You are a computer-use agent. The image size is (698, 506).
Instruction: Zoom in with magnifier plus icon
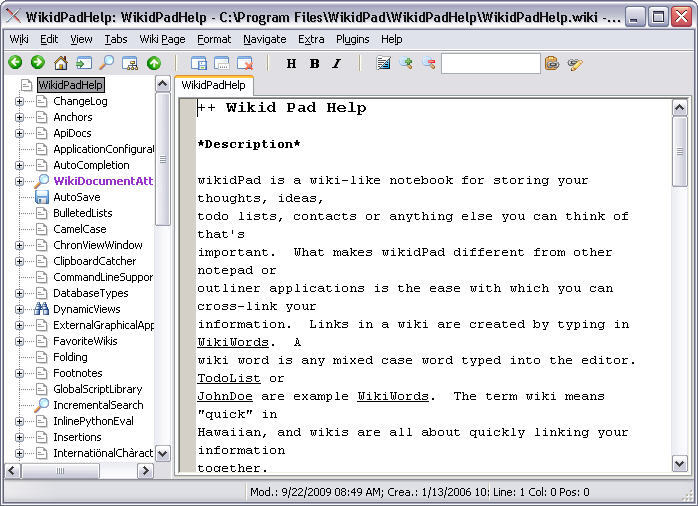406,63
